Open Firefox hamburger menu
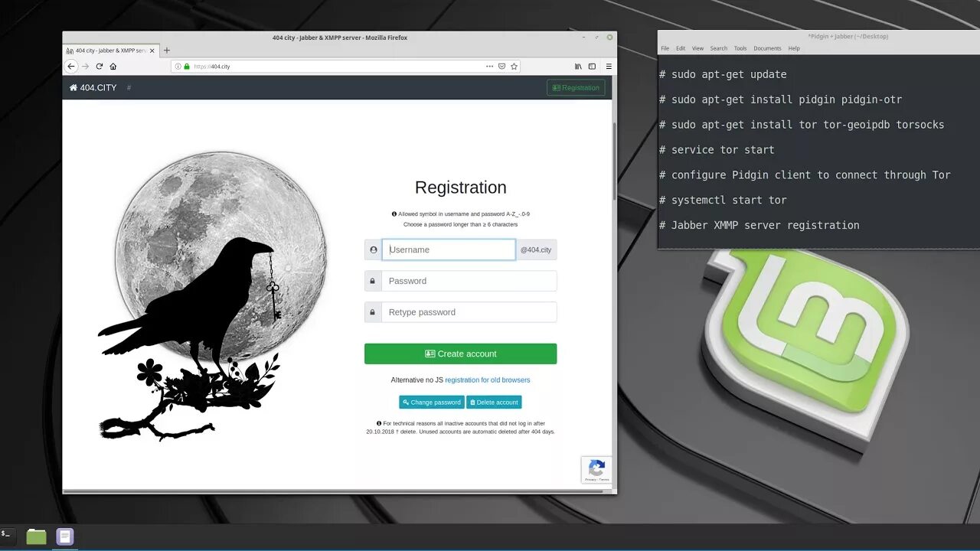The width and height of the screenshot is (980, 551). pos(609,67)
